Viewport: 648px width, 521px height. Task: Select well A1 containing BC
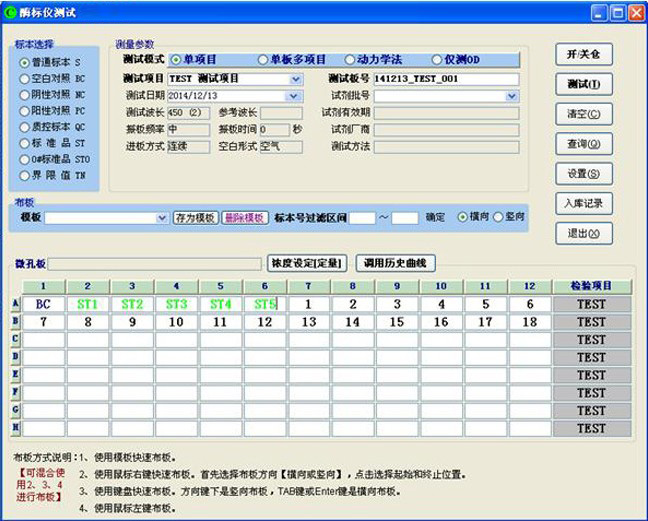[x=43, y=303]
